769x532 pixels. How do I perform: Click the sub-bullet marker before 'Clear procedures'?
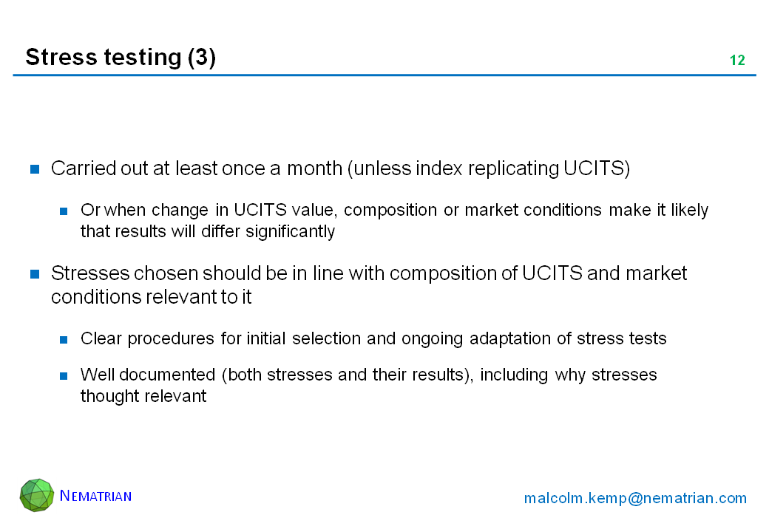click(x=65, y=339)
